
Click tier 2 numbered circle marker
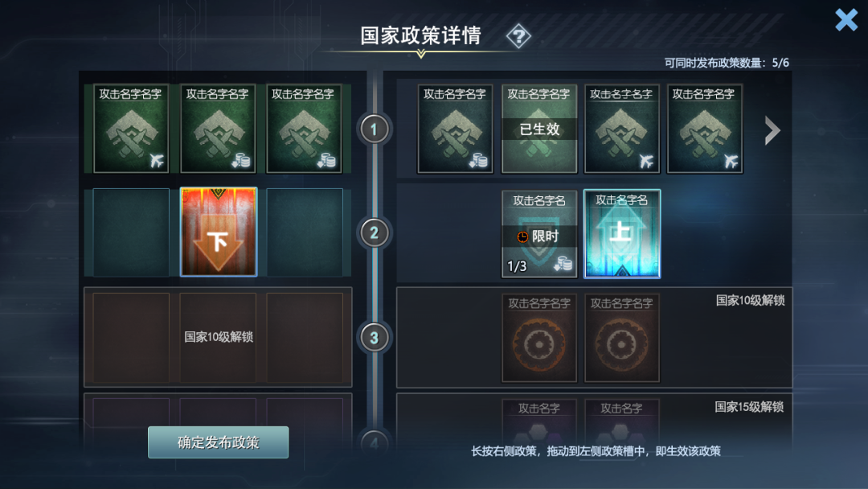click(375, 233)
